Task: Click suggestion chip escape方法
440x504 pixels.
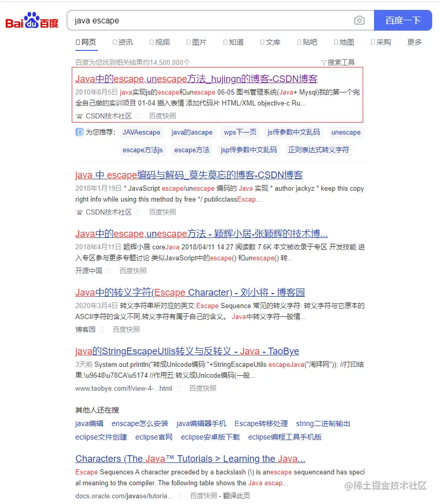Action: [x=192, y=150]
